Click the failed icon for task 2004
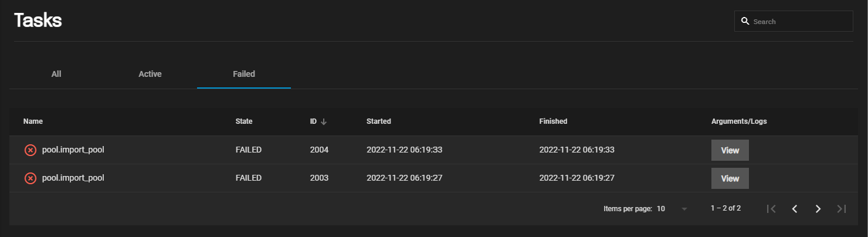868x237 pixels. tap(30, 150)
